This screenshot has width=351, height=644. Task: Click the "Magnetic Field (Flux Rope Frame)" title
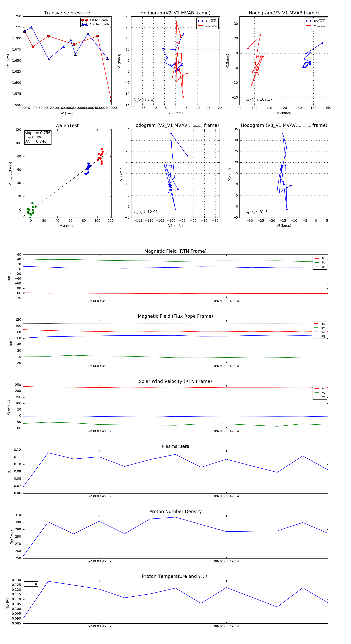(175, 316)
